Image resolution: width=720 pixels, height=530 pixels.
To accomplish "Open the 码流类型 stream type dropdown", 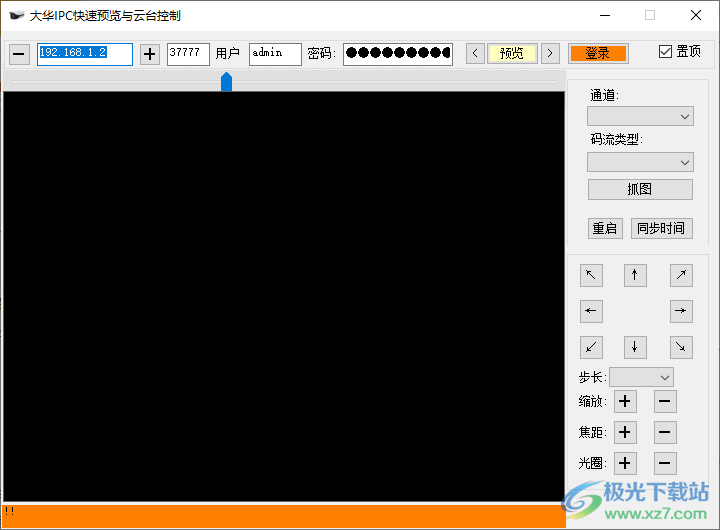I will pyautogui.click(x=640, y=162).
